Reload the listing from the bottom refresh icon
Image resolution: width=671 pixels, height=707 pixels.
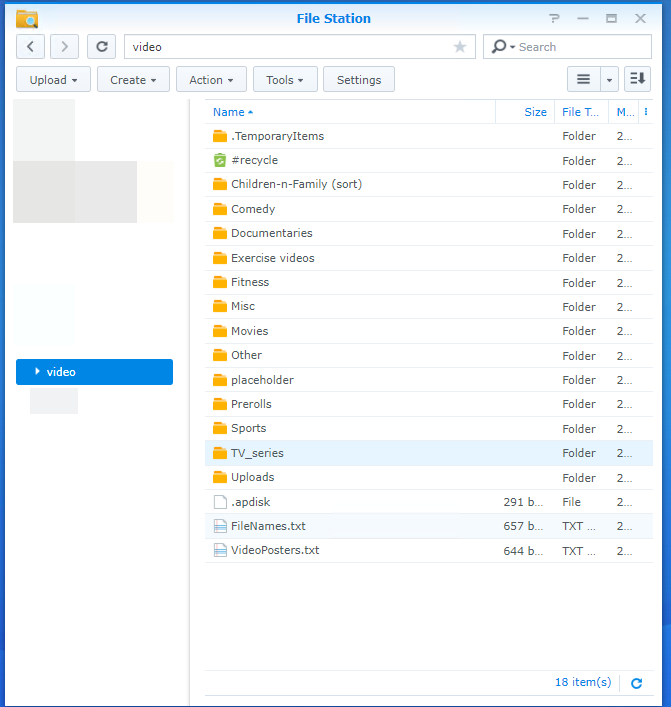(x=636, y=683)
